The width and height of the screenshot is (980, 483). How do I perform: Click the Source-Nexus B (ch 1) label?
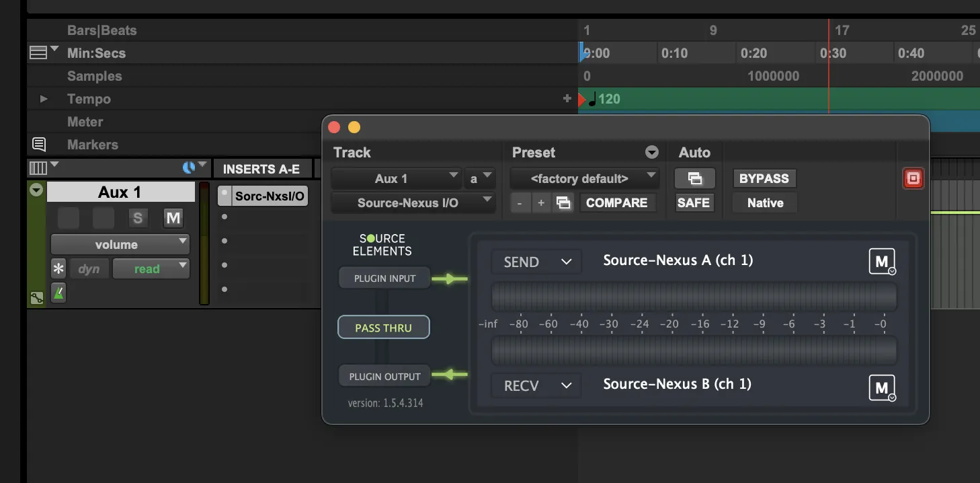click(x=678, y=384)
